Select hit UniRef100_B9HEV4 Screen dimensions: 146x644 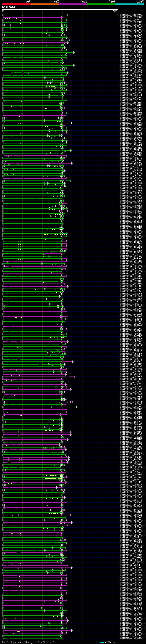131,72
